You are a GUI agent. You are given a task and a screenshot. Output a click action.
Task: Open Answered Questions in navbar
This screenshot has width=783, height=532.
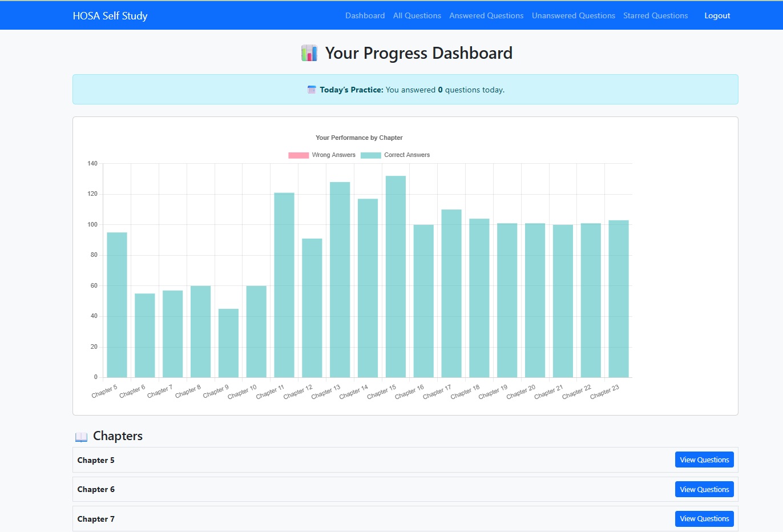pos(486,16)
